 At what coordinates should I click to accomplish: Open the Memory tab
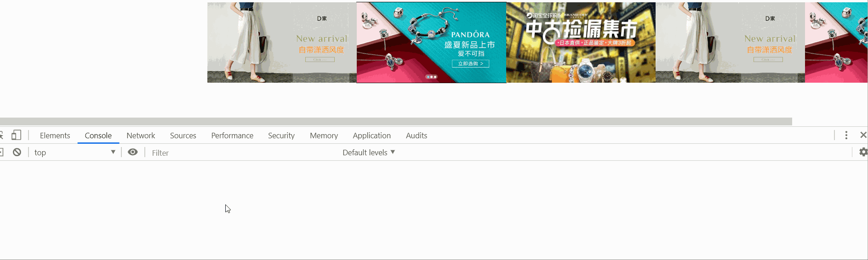(324, 136)
